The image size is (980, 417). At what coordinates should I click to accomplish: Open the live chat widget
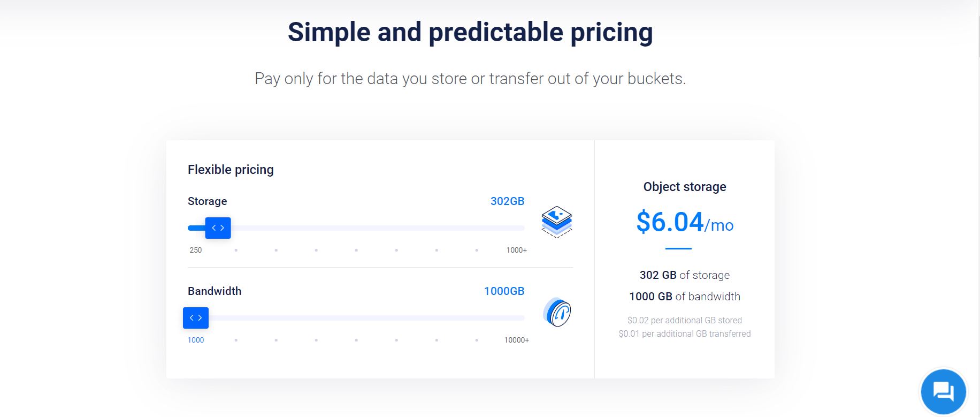coord(943,391)
